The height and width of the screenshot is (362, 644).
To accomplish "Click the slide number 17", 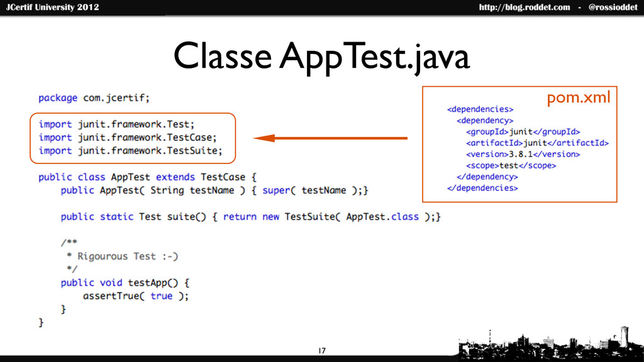I will point(321,351).
